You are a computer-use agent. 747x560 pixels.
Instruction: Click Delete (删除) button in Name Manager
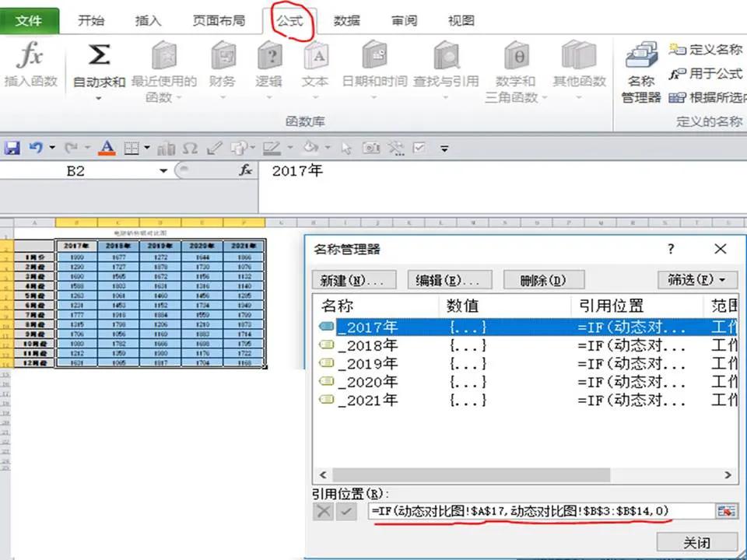point(544,280)
